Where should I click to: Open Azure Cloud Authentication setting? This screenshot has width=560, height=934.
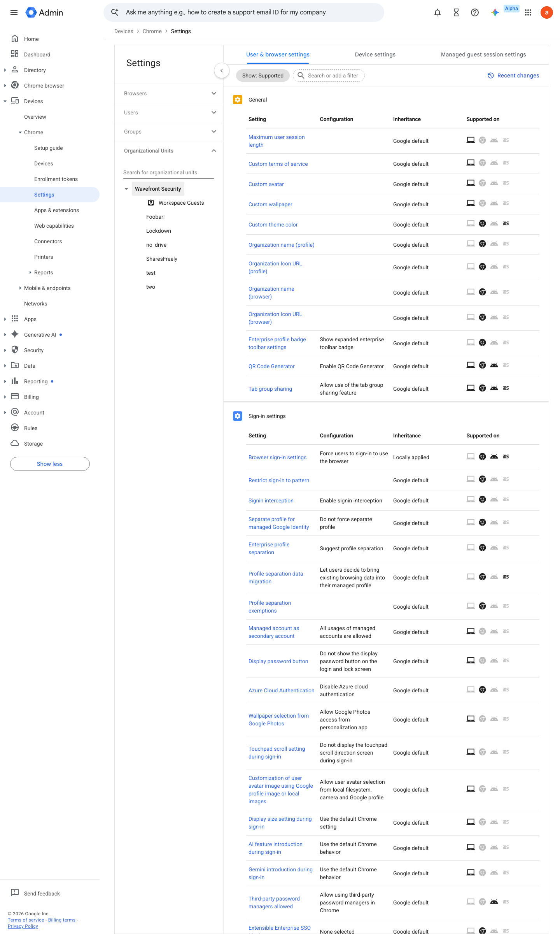[281, 690]
